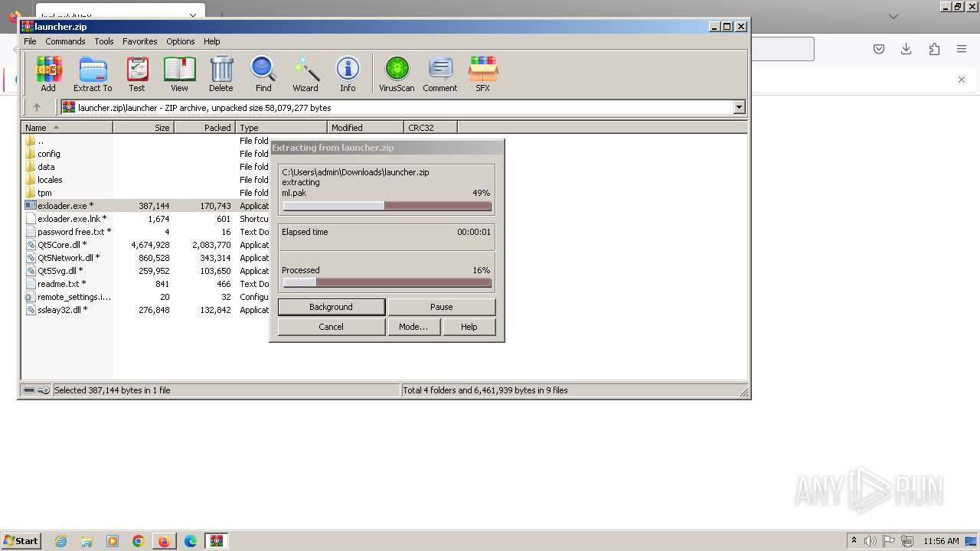The height and width of the screenshot is (551, 980).
Task: Run the Test archive tool
Action: coord(137,74)
